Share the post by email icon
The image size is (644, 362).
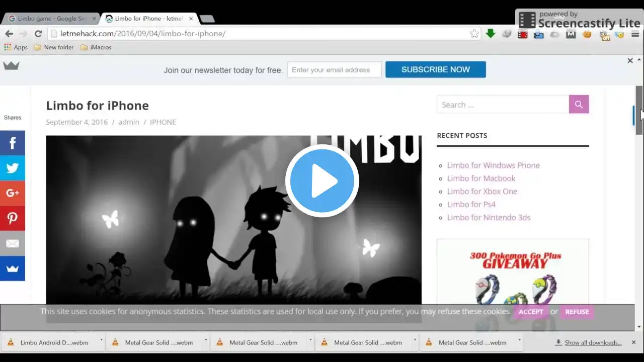tap(13, 243)
